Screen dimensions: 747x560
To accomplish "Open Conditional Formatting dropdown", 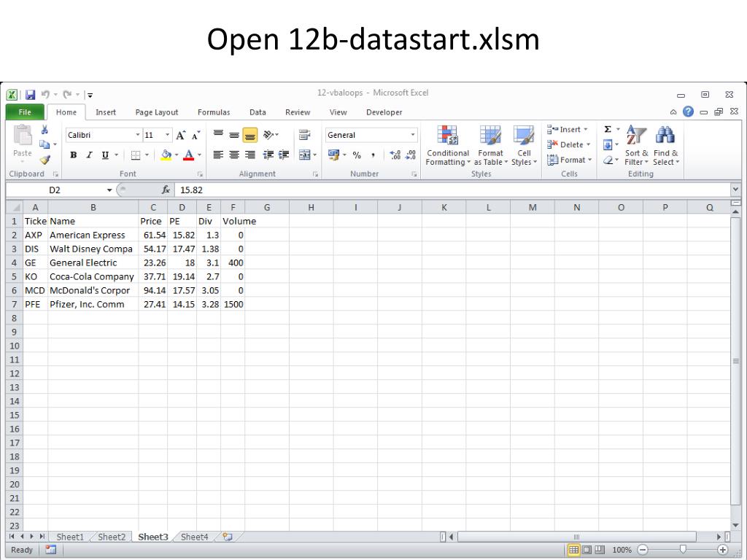I will pos(448,146).
